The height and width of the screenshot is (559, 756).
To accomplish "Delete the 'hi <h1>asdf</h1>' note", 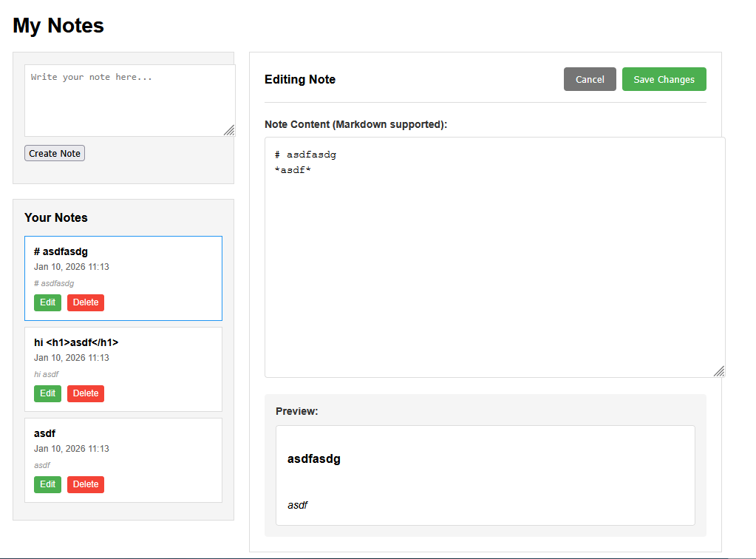I will 86,393.
